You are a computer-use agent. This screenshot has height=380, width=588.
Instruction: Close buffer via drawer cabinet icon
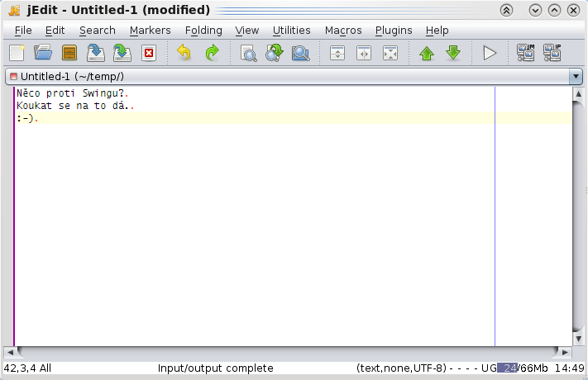pyautogui.click(x=69, y=53)
